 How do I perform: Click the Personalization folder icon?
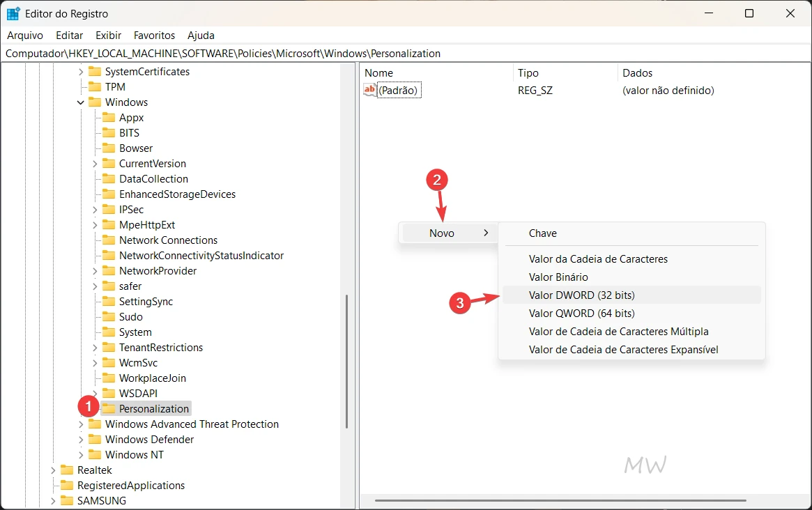pyautogui.click(x=109, y=409)
